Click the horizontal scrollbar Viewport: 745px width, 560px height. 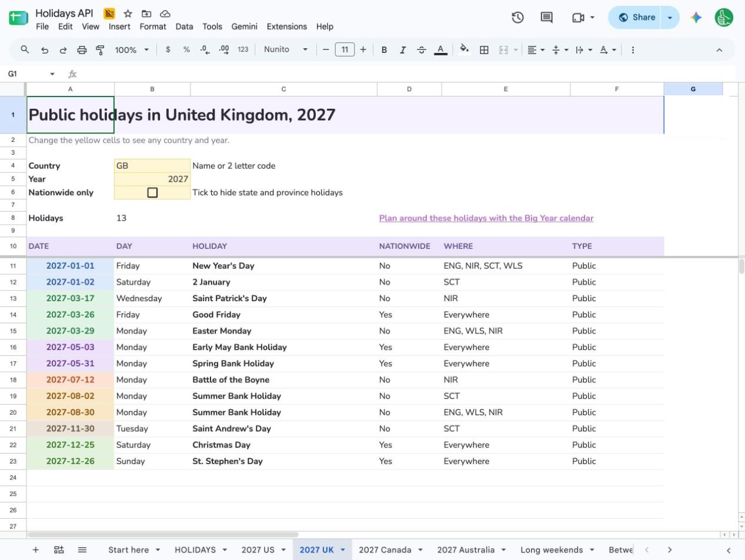163,535
